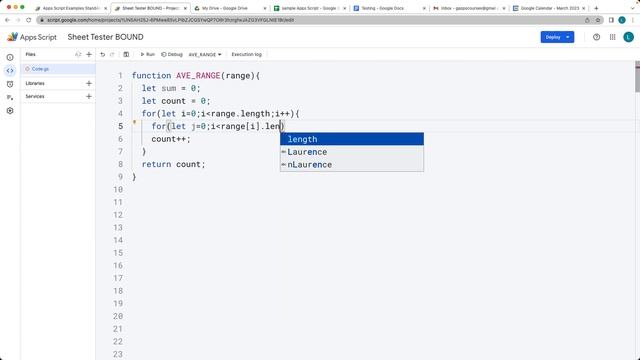Bookmark the page with the star icon
Viewport: 640px width, 360px height.
598,20
